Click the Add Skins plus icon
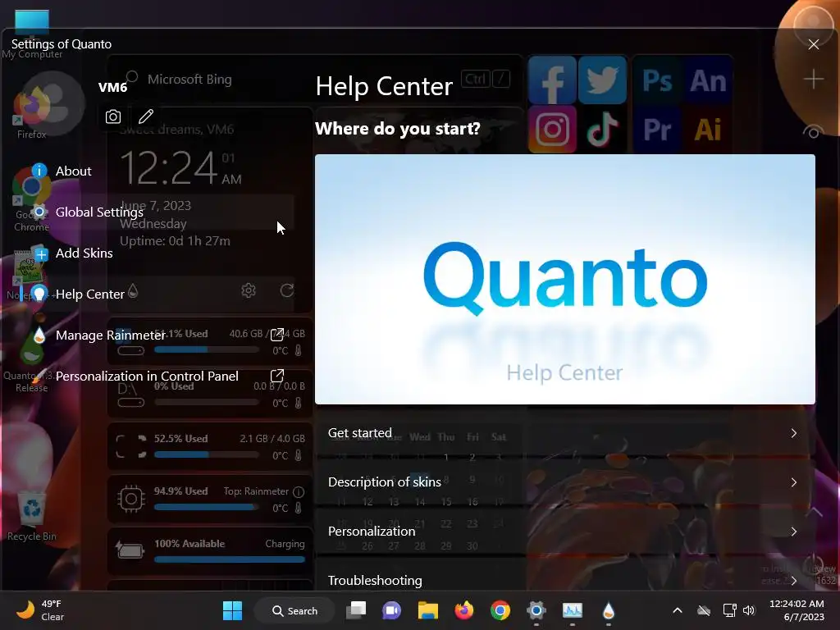The image size is (840, 630). (x=41, y=253)
